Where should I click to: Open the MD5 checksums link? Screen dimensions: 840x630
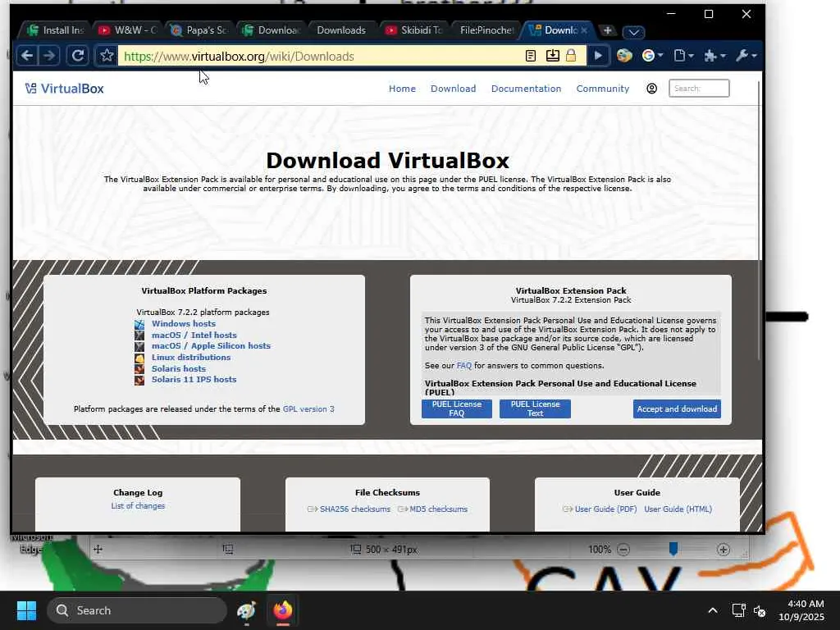pyautogui.click(x=438, y=509)
